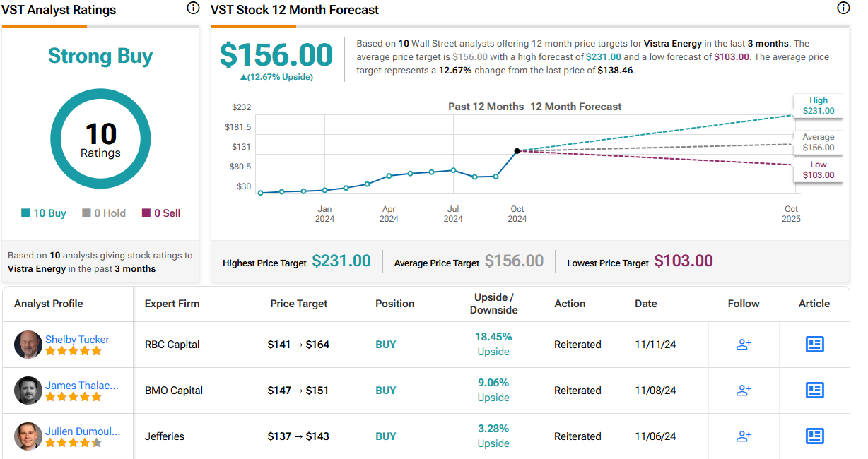Follow analyst James Thalacker
868x459 pixels.
tap(744, 391)
